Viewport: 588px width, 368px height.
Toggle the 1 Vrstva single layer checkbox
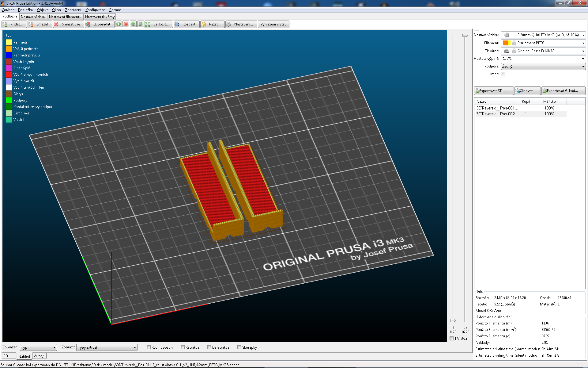452,339
